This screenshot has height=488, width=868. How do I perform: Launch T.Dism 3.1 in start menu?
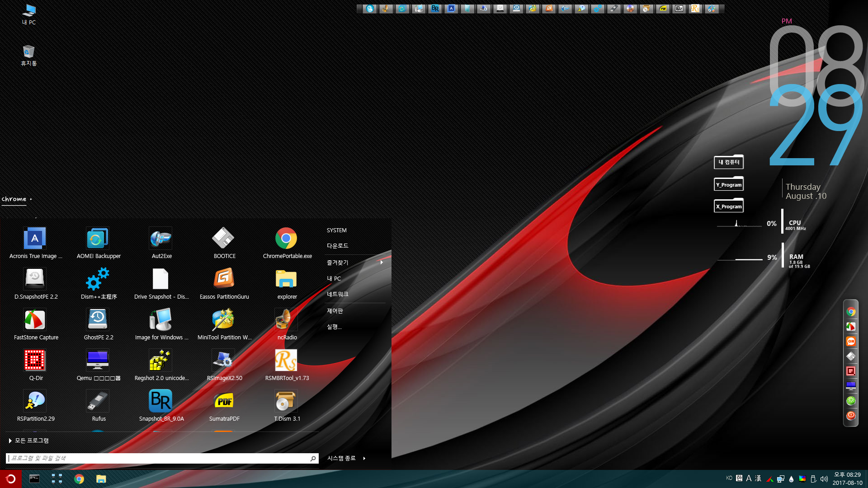[287, 406]
